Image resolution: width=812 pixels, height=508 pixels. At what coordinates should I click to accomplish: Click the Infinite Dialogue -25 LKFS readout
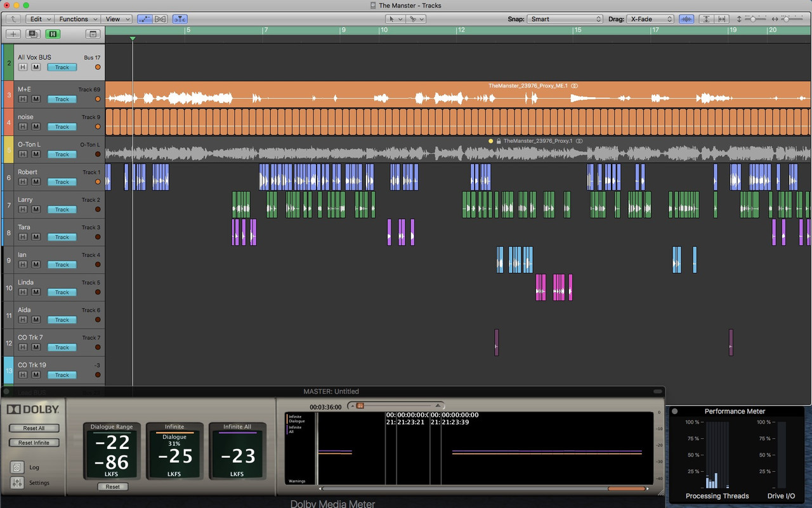click(174, 455)
